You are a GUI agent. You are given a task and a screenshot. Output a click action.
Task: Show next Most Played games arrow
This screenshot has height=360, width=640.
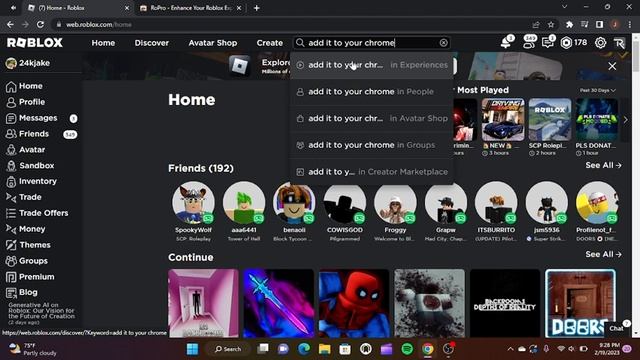[625, 120]
